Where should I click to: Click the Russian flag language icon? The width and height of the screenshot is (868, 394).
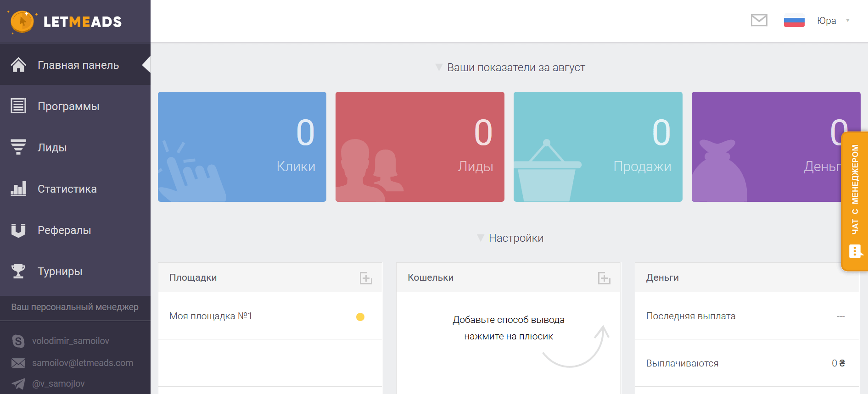[794, 21]
